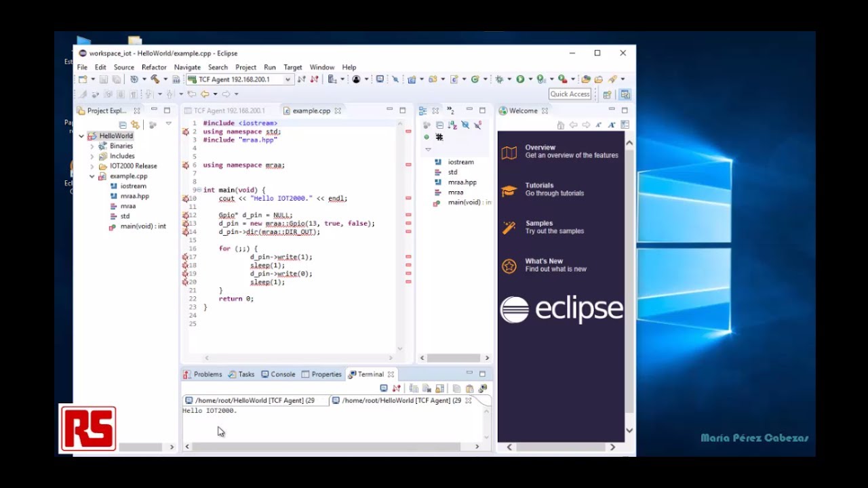This screenshot has height=488, width=868.
Task: Open TCF Agent 192.168.200.1 connection dropdown
Action: [288, 80]
